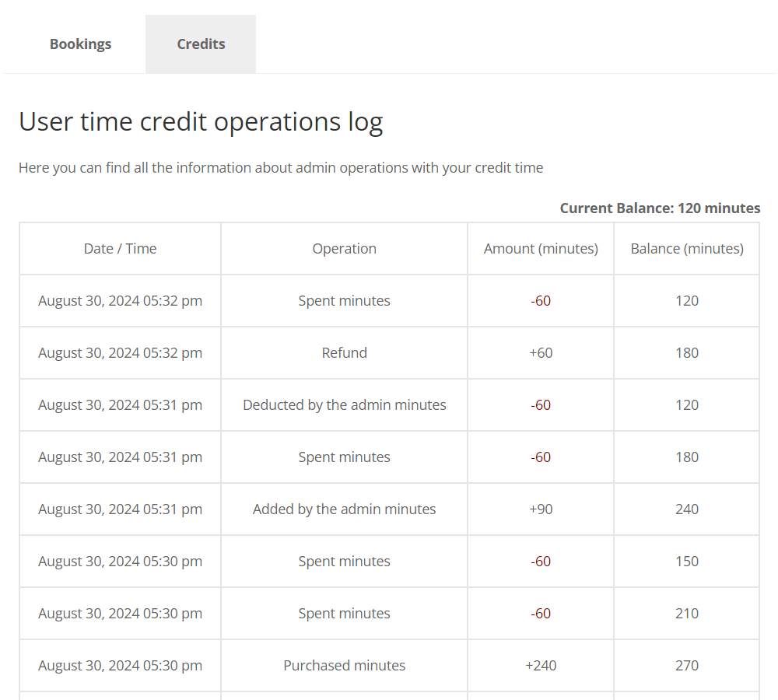Image resolution: width=778 pixels, height=700 pixels.
Task: Select the Credits tab
Action: [201, 44]
